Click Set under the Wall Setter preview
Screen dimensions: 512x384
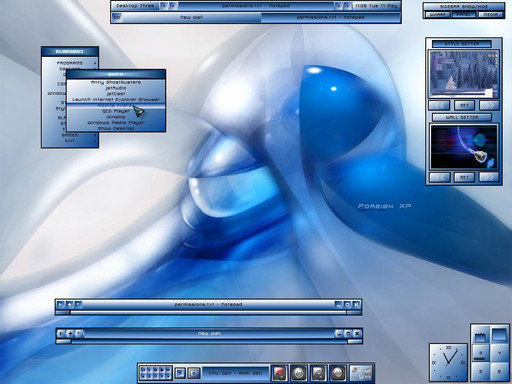pyautogui.click(x=464, y=177)
